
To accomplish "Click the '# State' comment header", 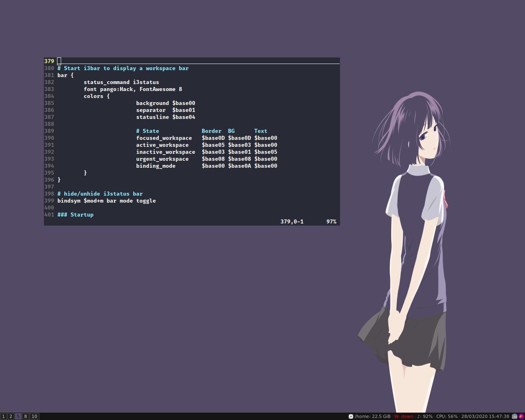I will point(148,131).
